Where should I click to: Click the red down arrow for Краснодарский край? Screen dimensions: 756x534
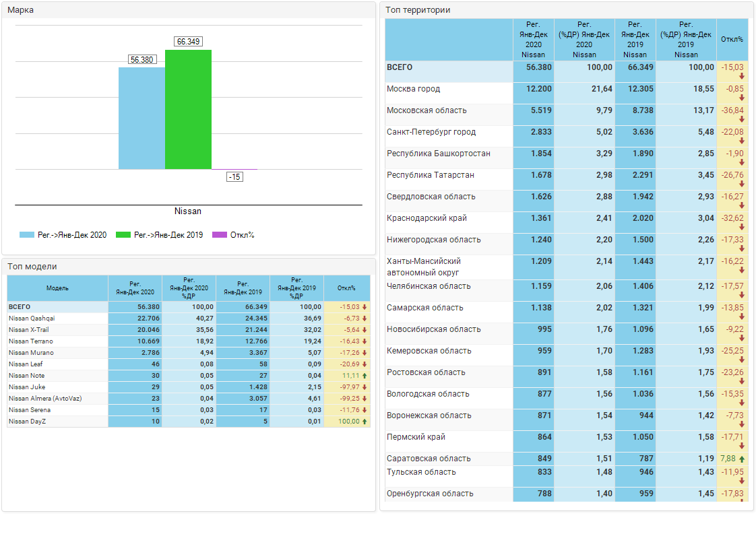pos(742,227)
